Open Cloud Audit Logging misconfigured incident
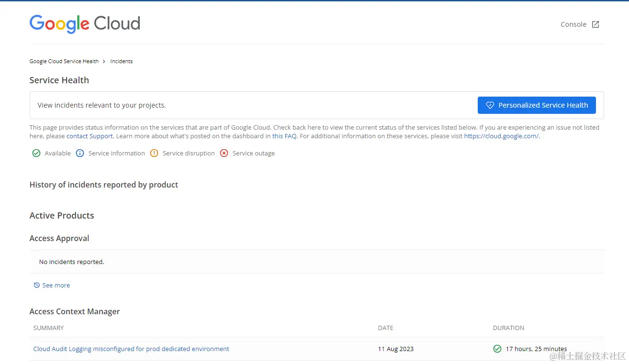This screenshot has height=364, width=629. coord(131,349)
